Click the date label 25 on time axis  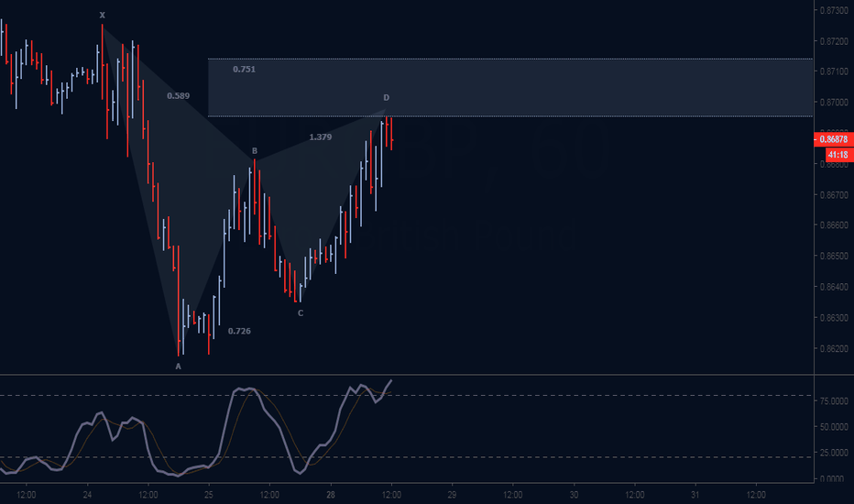tap(209, 495)
